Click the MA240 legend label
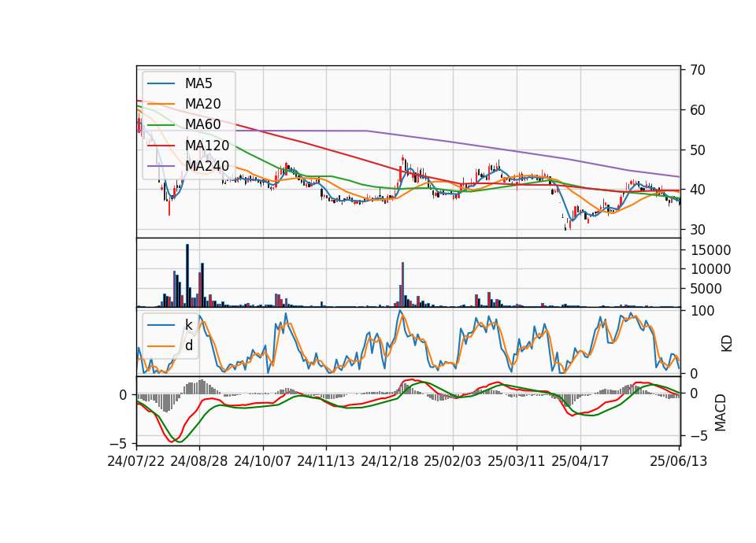The image size is (756, 543). coord(207,166)
